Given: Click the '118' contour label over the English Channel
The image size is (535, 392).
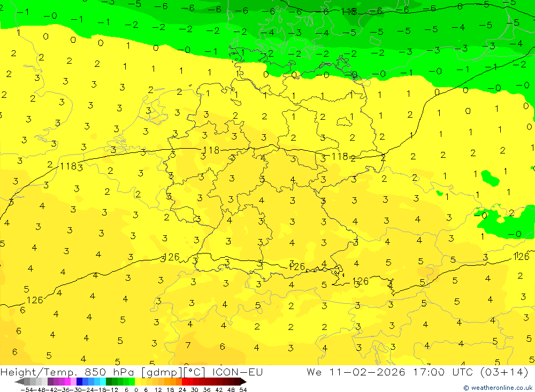Looking at the screenshot, I should click(x=67, y=166).
